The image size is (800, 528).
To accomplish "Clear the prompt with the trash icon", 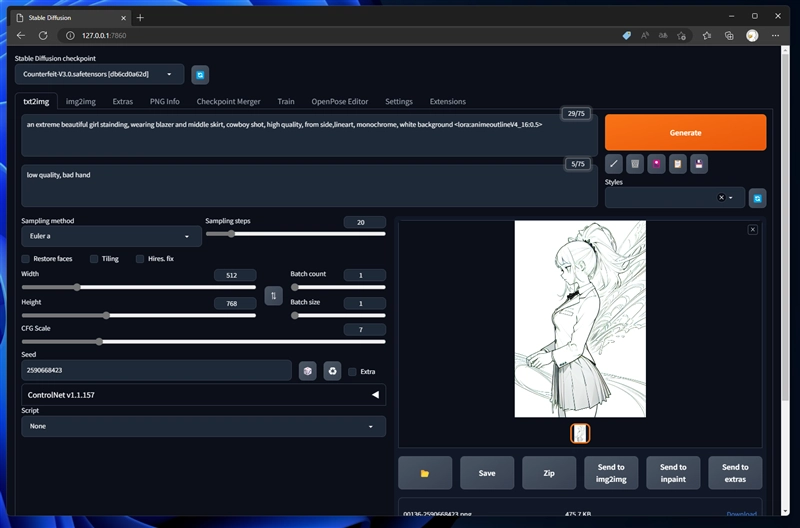I will point(635,164).
